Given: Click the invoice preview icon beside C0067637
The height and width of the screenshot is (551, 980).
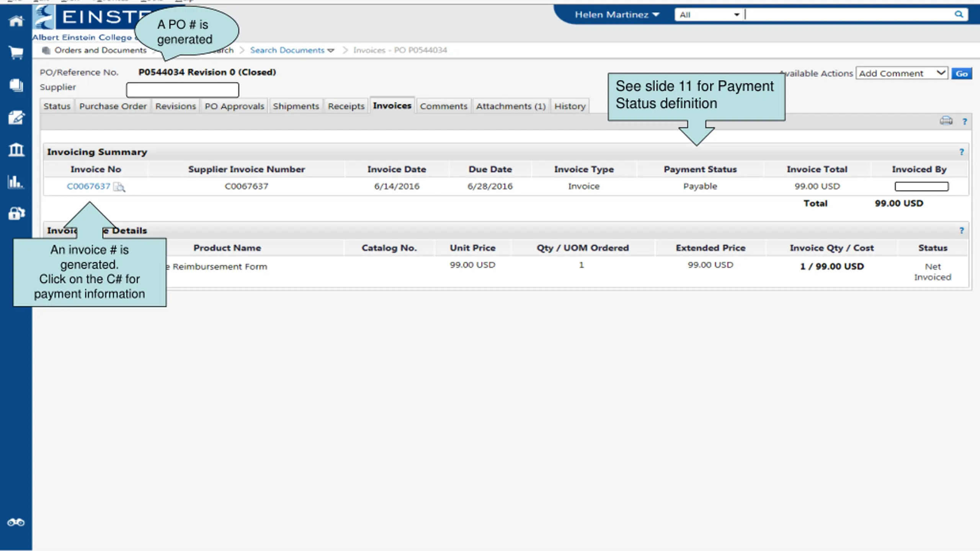Looking at the screenshot, I should pyautogui.click(x=119, y=187).
